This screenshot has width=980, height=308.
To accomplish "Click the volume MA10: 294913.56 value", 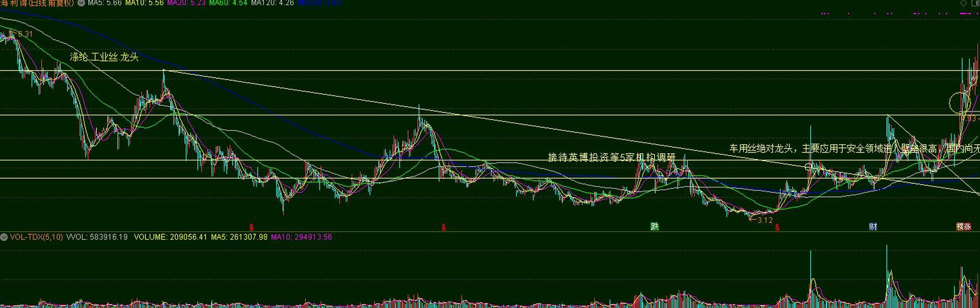I will 302,237.
